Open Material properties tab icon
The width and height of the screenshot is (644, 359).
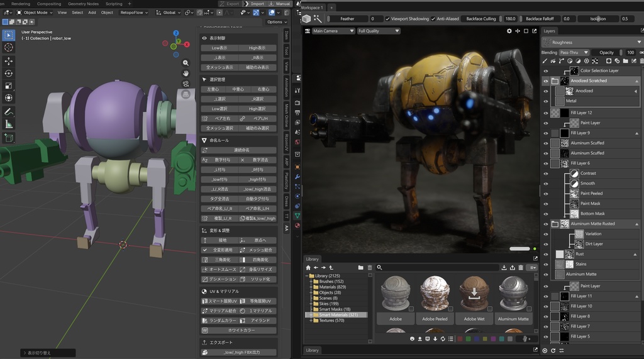297,225
